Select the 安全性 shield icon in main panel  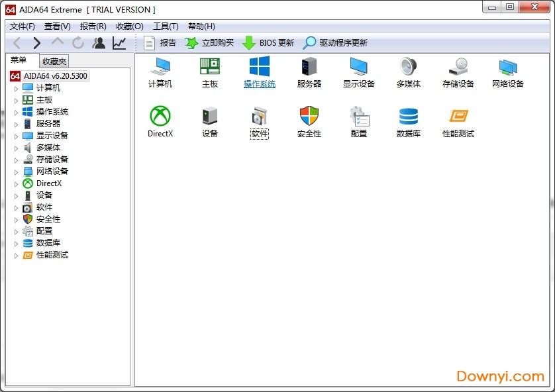309,117
